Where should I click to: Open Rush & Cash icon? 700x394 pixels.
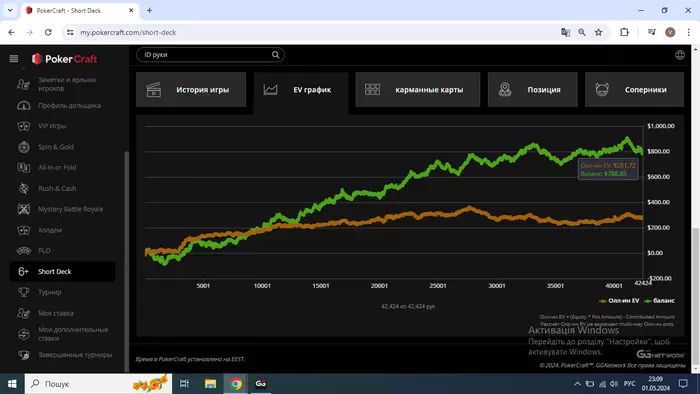tap(24, 188)
